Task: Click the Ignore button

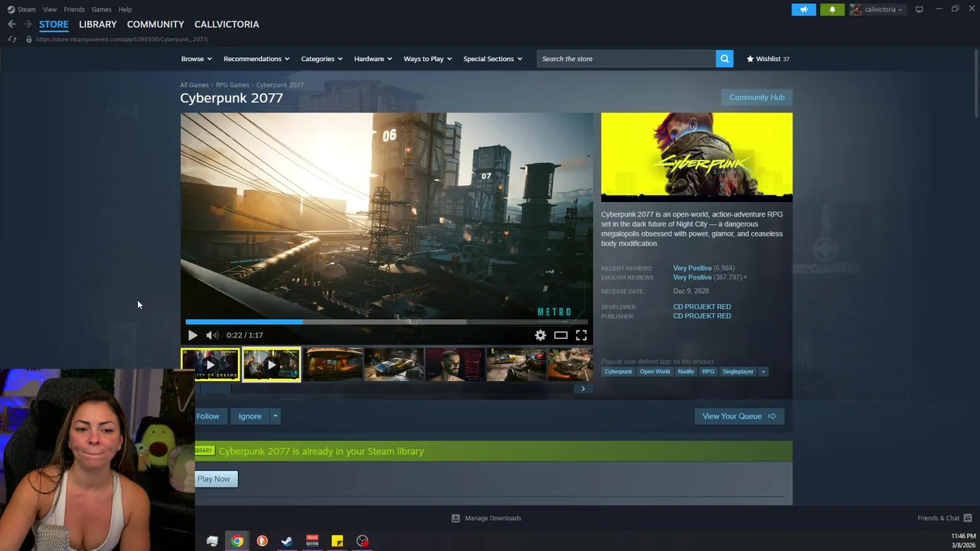Action: pos(250,416)
